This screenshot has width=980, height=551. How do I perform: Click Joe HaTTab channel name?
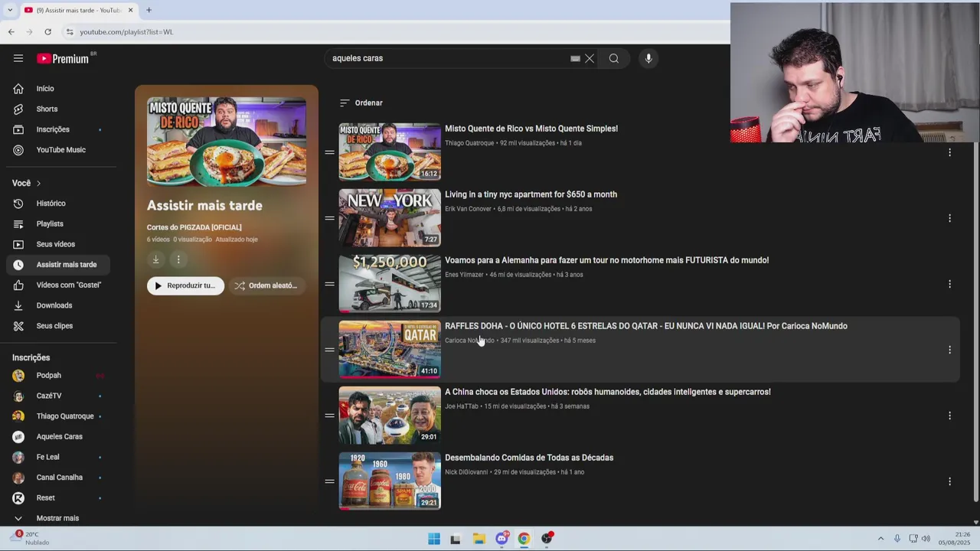[461, 406]
